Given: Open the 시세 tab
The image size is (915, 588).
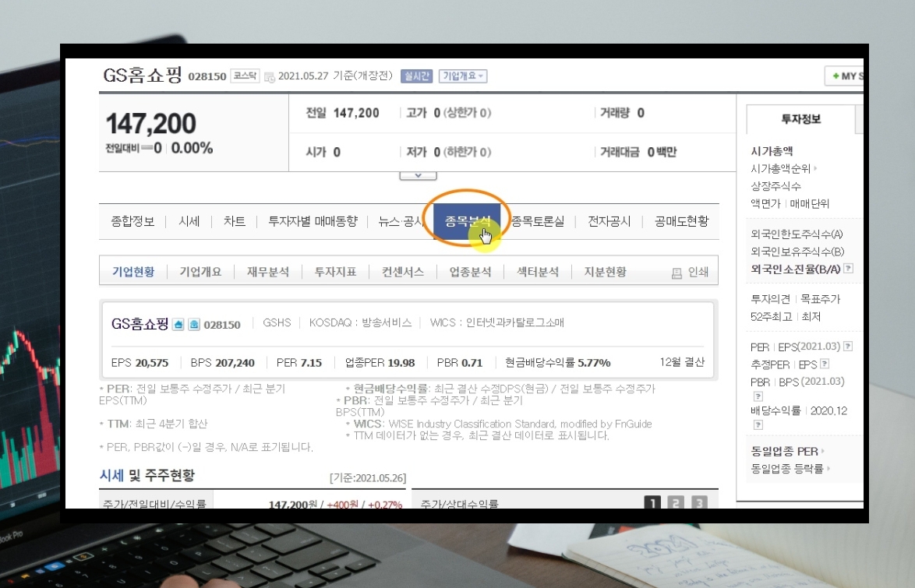Looking at the screenshot, I should [x=189, y=221].
